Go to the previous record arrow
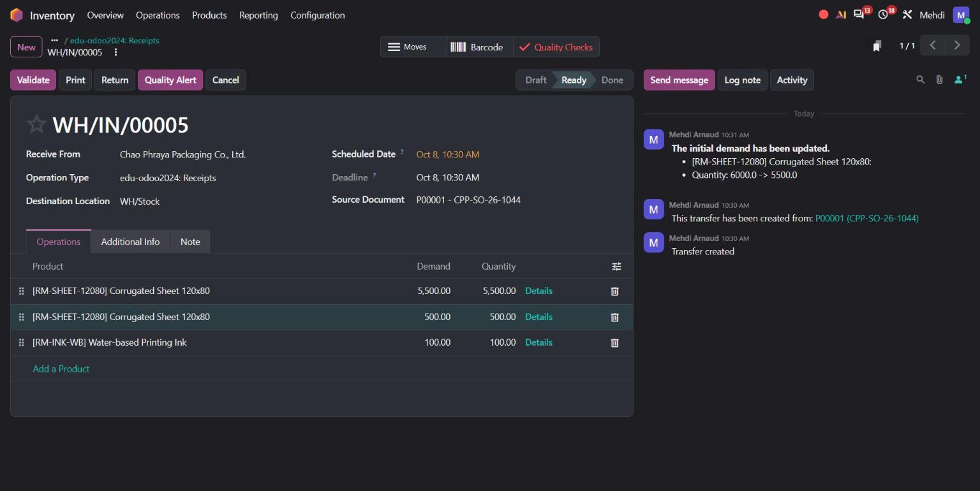Viewport: 980px width, 491px height. coord(933,45)
